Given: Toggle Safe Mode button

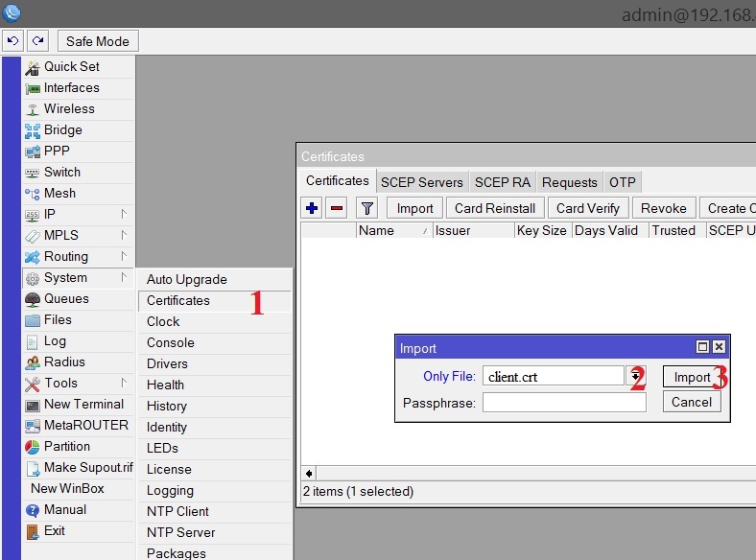Looking at the screenshot, I should pos(98,41).
